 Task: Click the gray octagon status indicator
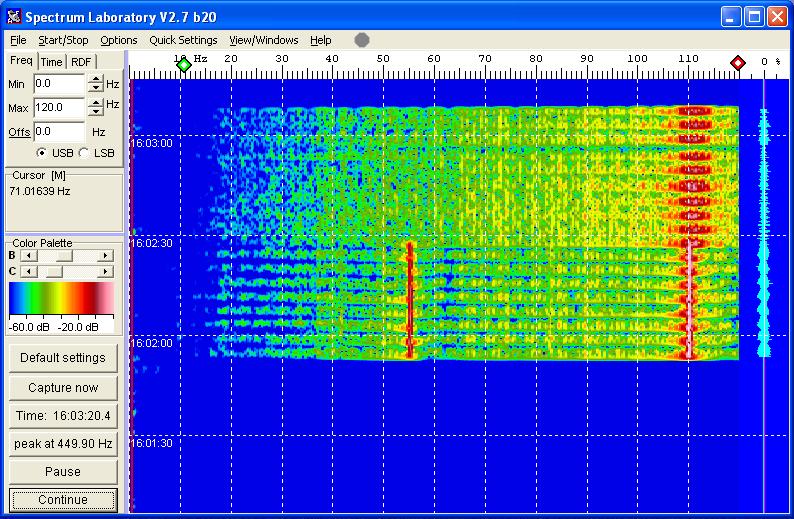(362, 40)
